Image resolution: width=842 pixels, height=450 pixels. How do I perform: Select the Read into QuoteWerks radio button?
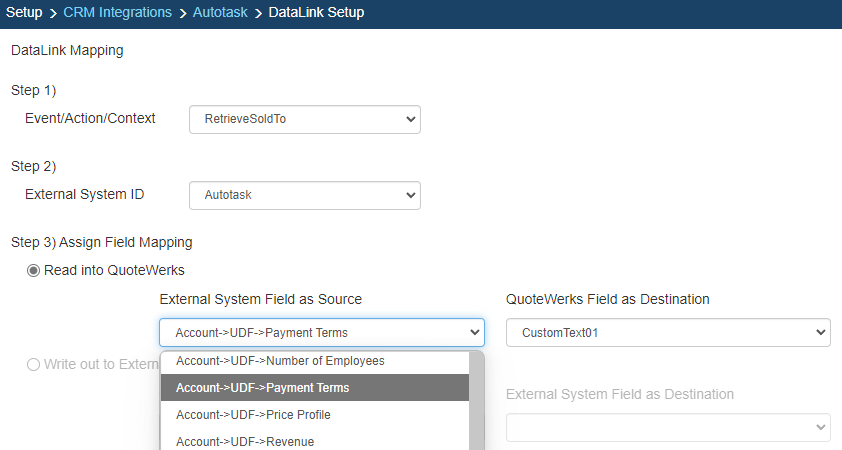tap(34, 270)
